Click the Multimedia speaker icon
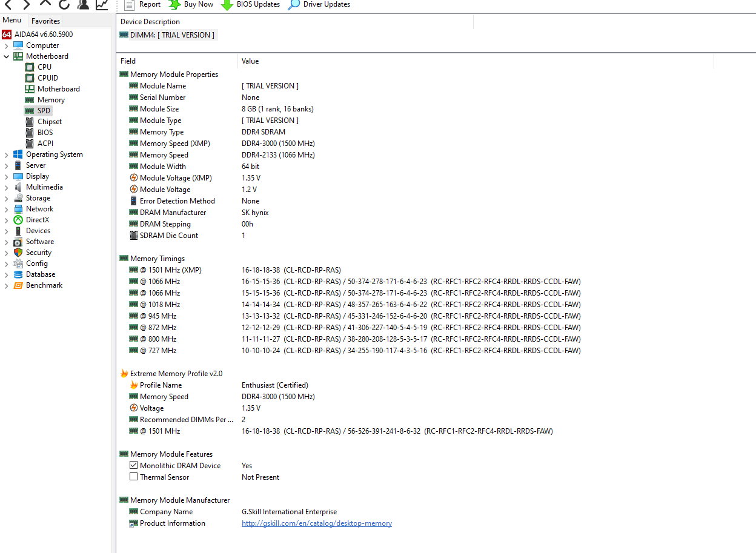 tap(18, 187)
